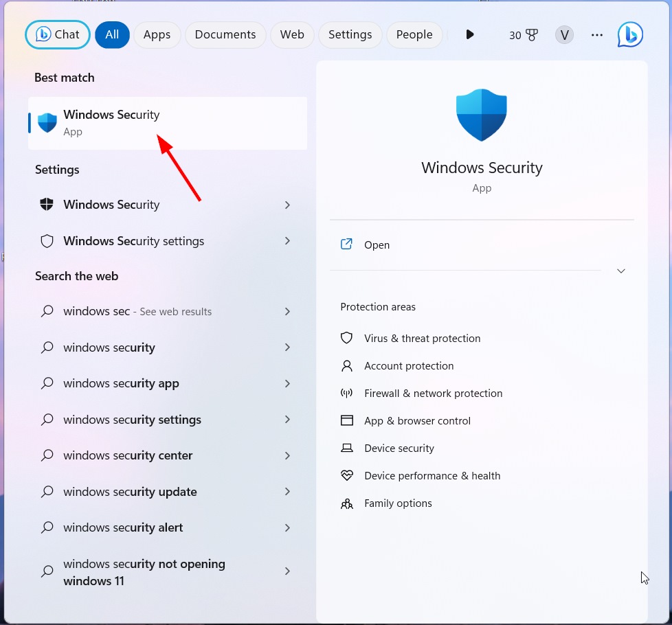This screenshot has height=625, width=672.
Task: Expand chevron for 'windows security alert'
Action: click(x=288, y=527)
